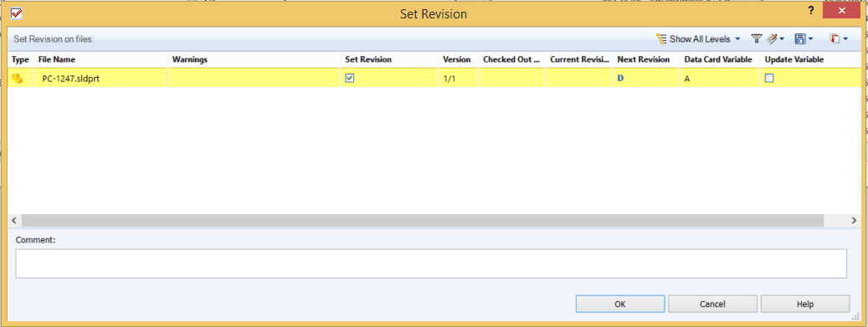Screen dimensions: 868x327
Task: Click the Next Revision column header
Action: click(646, 59)
